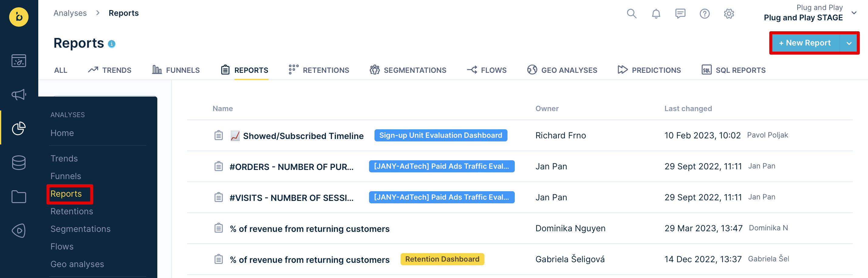Expand the New Report dropdown arrow
The image size is (868, 278).
(849, 43)
